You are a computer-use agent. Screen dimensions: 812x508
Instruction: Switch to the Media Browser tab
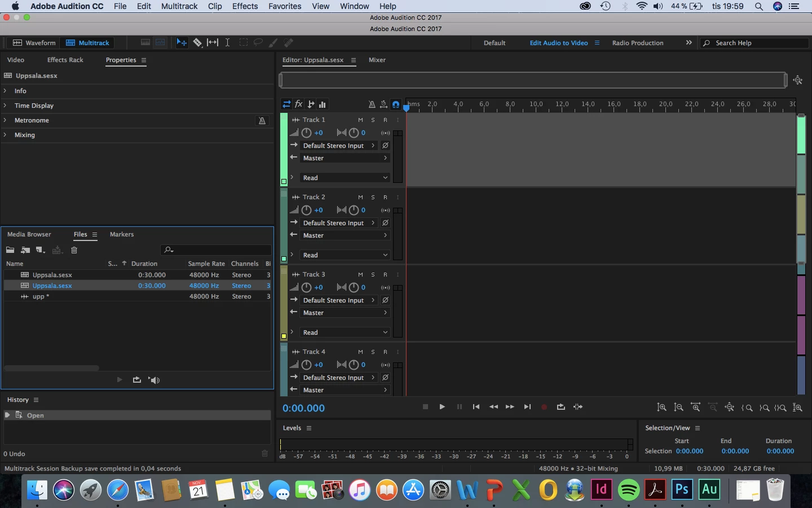coord(29,234)
